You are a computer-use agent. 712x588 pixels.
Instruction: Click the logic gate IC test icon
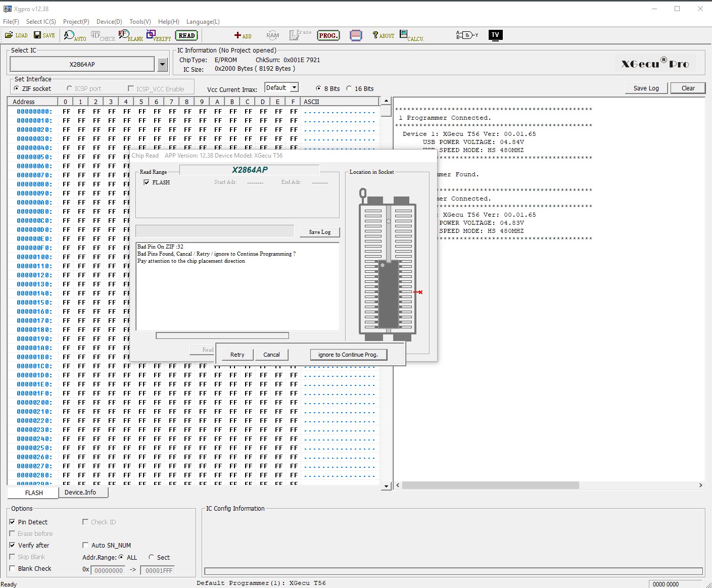[466, 35]
